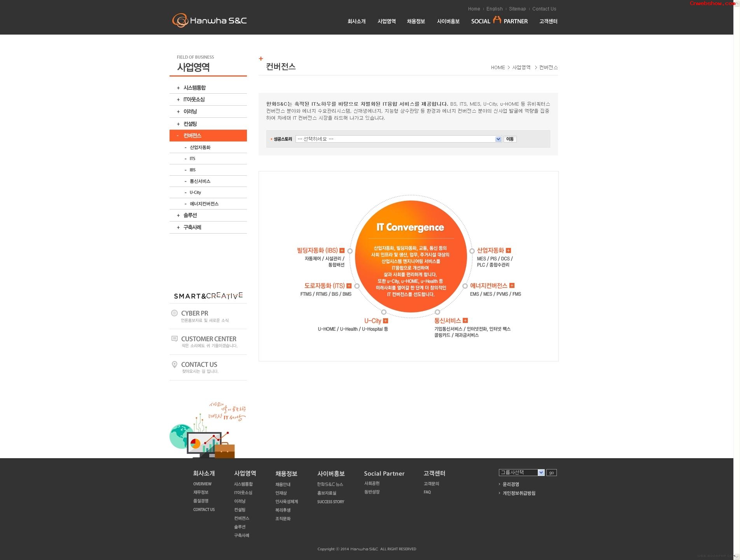740x560 pixels.
Task: Click the plus icon next to 도로자동화 (ITS)
Action: tap(349, 286)
